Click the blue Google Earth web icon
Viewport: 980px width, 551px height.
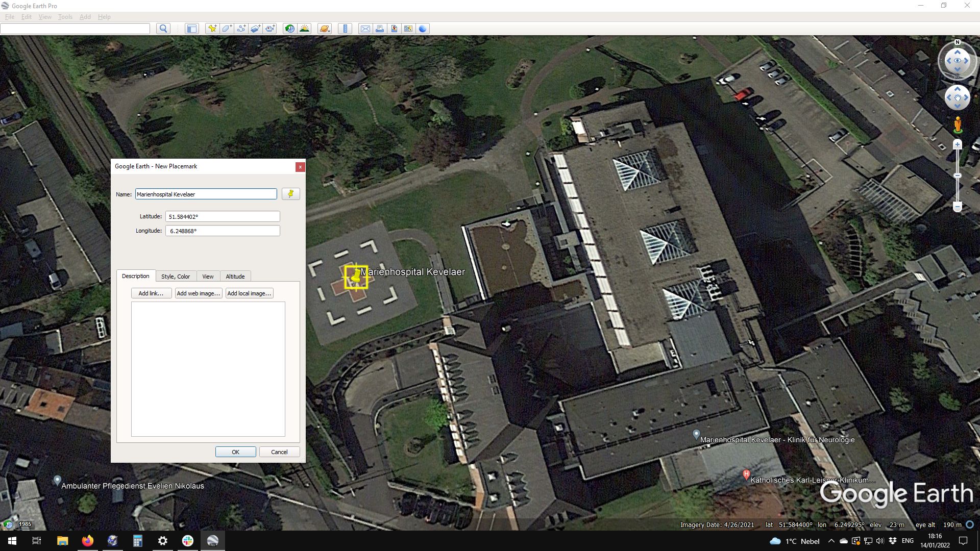(x=423, y=29)
